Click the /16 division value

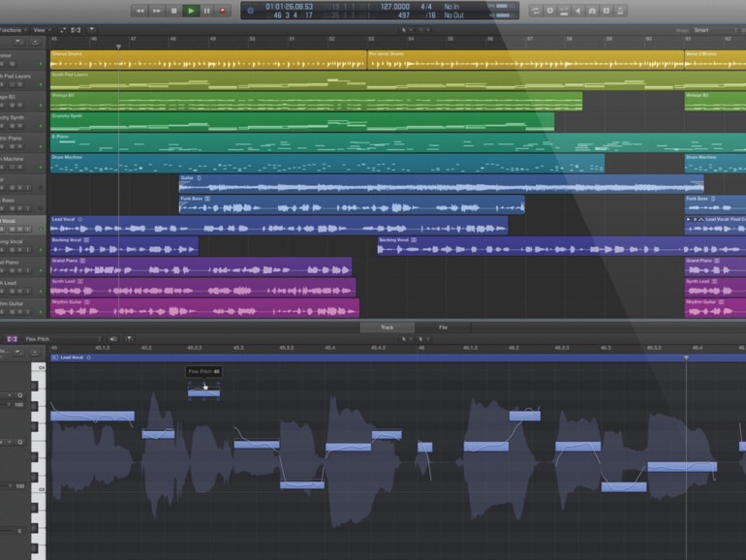(430, 16)
